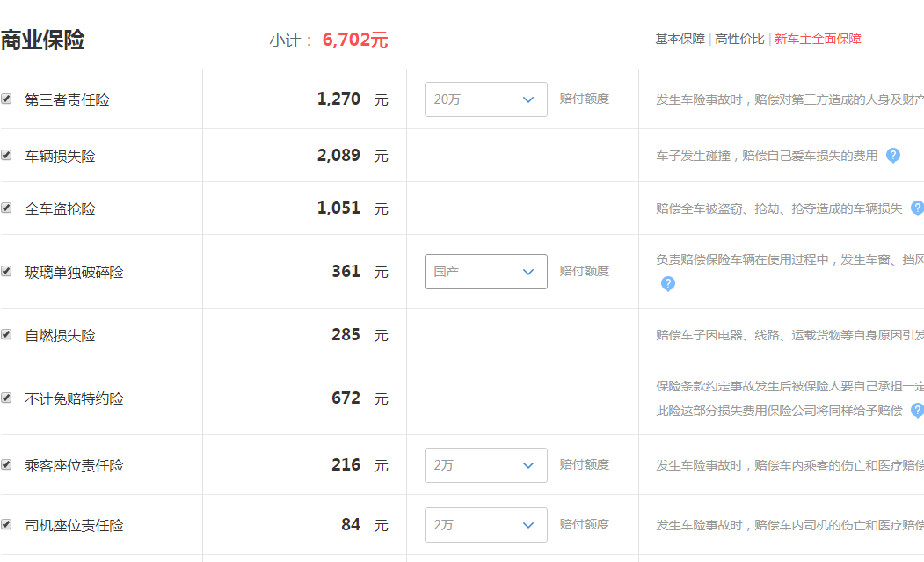
Task: Click the 司机座位责任险 label
Action: pyautogui.click(x=74, y=525)
